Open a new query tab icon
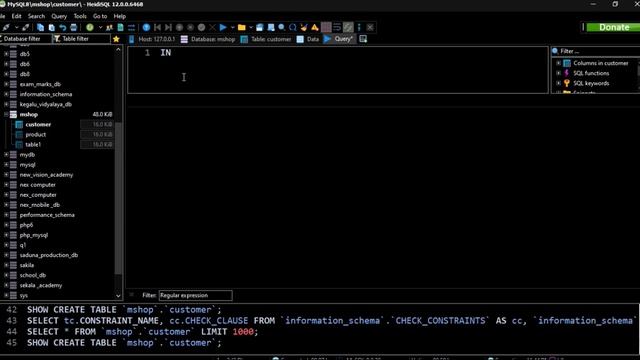This screenshot has width=640, height=360. click(363, 39)
